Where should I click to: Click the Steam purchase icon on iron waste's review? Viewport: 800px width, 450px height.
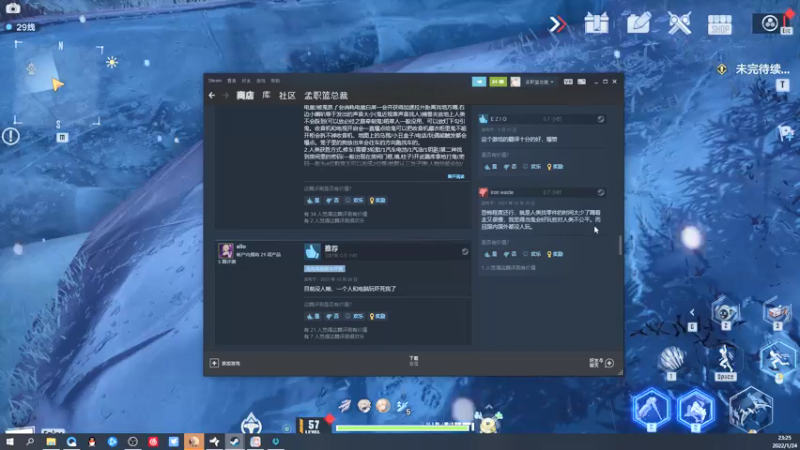[601, 192]
